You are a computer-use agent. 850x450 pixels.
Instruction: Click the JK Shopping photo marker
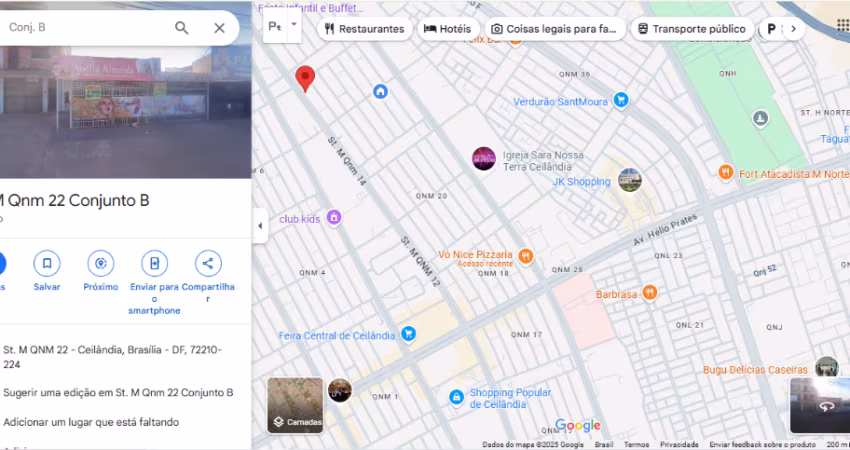630,180
